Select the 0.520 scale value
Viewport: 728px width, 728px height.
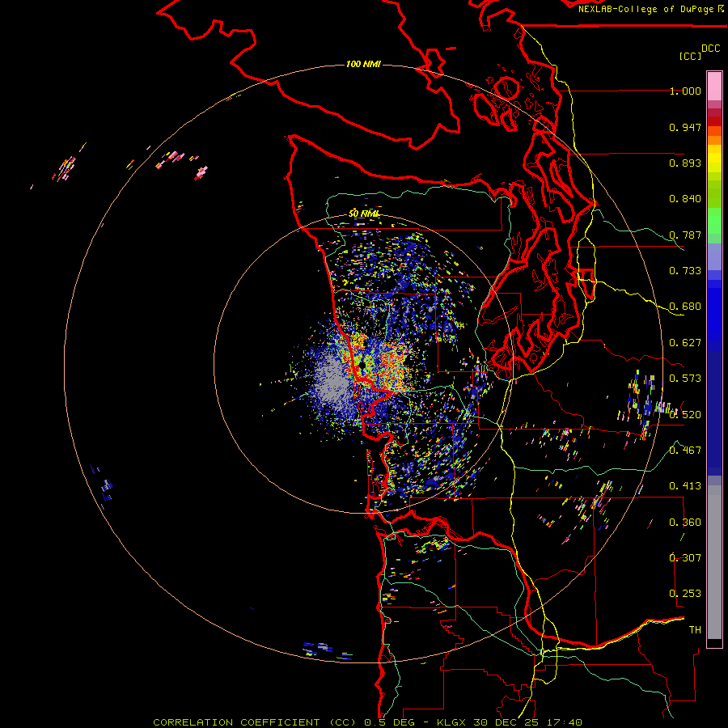[x=685, y=415]
